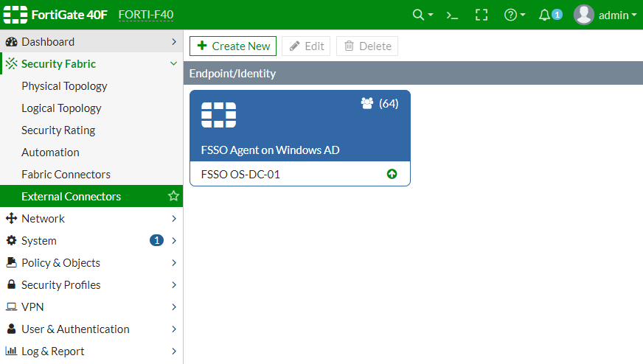Click the green up-status arrow for FSSO OS-DC-01
Screen dimensions: 643x364
pyautogui.click(x=392, y=174)
